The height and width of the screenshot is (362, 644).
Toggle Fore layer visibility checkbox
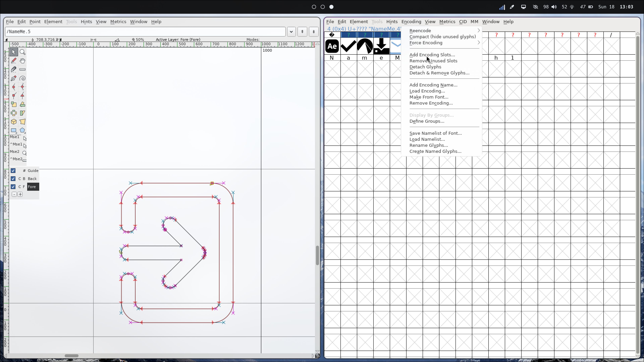(13, 187)
